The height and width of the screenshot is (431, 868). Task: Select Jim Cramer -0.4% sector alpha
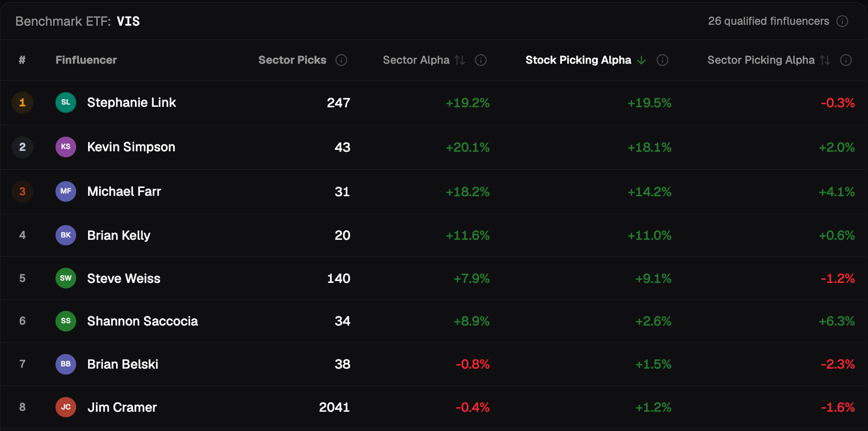[473, 408]
